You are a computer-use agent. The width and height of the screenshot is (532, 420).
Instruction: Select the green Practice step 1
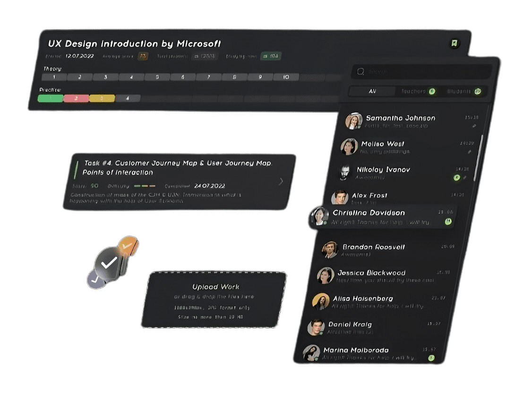[51, 98]
